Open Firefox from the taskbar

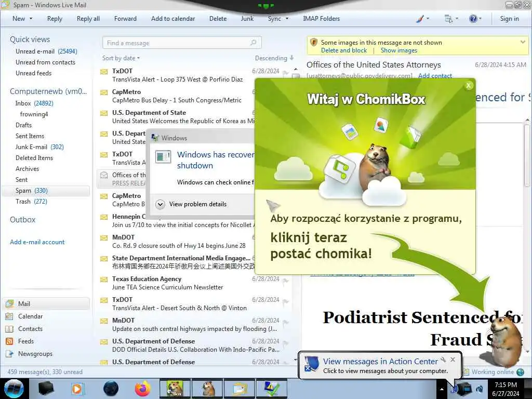(x=142, y=389)
